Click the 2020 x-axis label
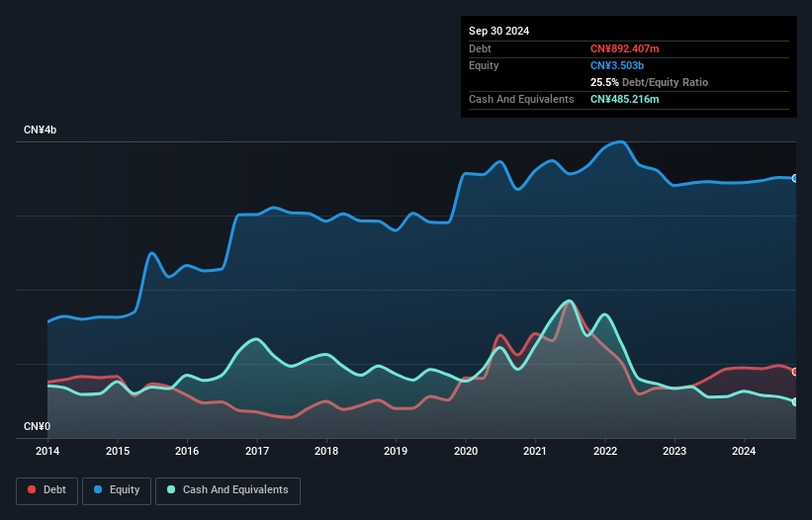 pos(466,451)
